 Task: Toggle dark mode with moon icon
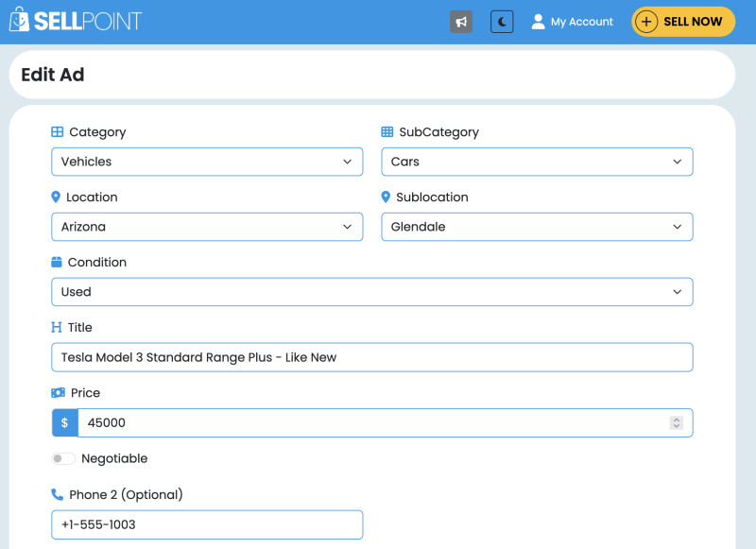point(502,22)
